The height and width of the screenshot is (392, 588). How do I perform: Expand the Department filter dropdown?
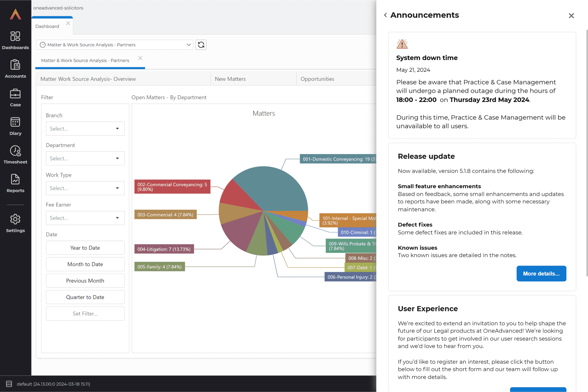(85, 159)
